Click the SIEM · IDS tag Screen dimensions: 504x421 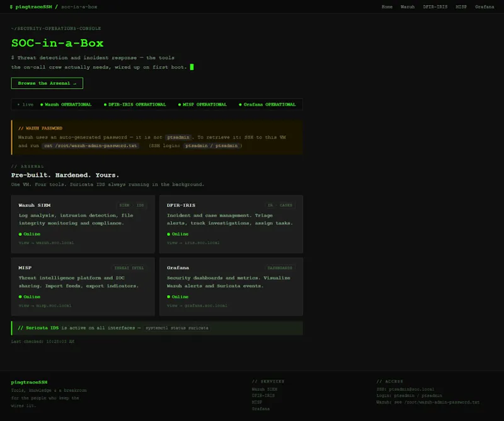132,205
